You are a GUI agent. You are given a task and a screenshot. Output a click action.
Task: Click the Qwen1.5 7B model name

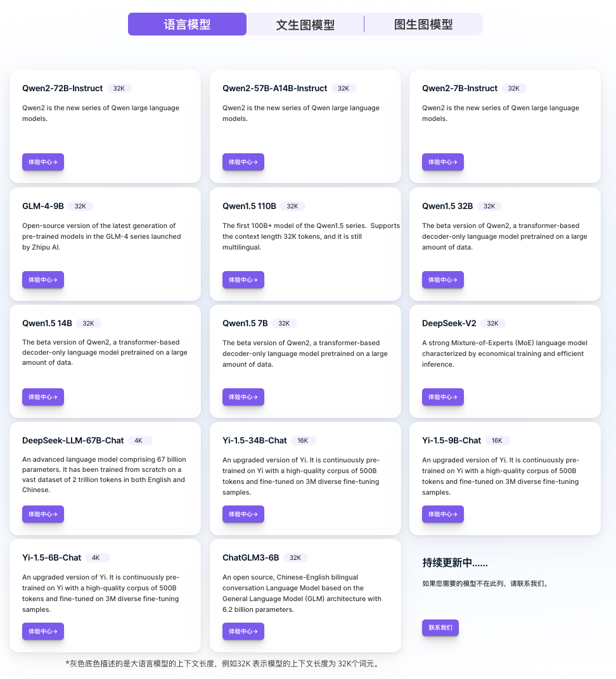click(245, 323)
